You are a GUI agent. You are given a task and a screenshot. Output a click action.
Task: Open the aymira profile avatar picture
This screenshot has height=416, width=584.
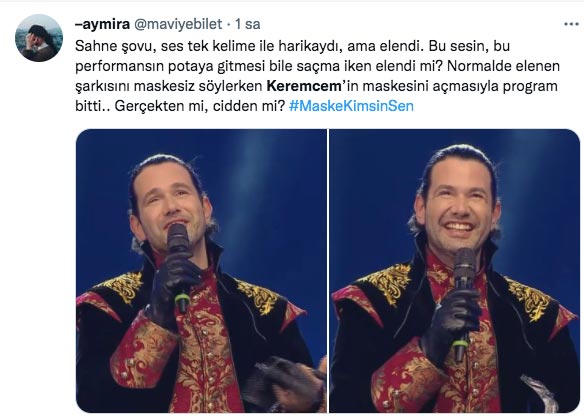click(39, 38)
